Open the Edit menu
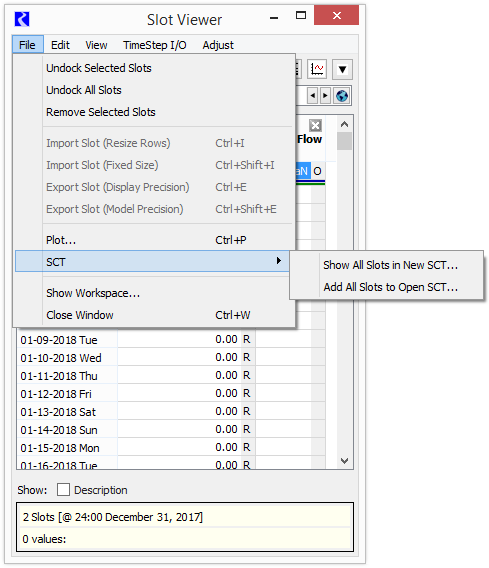Image resolution: width=489 pixels, height=568 pixels. (60, 45)
